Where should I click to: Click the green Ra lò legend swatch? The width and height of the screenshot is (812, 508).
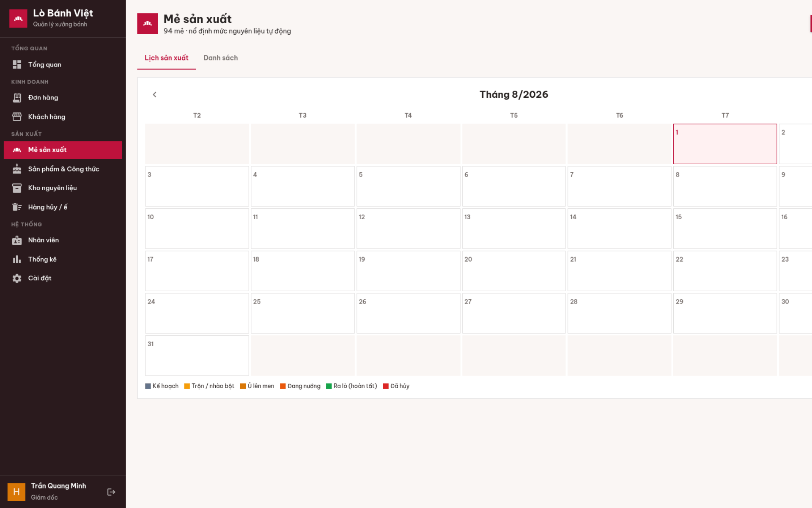pyautogui.click(x=329, y=386)
